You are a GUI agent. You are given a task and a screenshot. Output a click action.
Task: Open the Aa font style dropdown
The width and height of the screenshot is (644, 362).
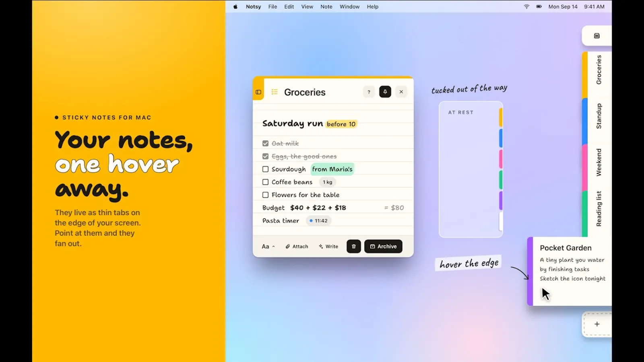268,247
